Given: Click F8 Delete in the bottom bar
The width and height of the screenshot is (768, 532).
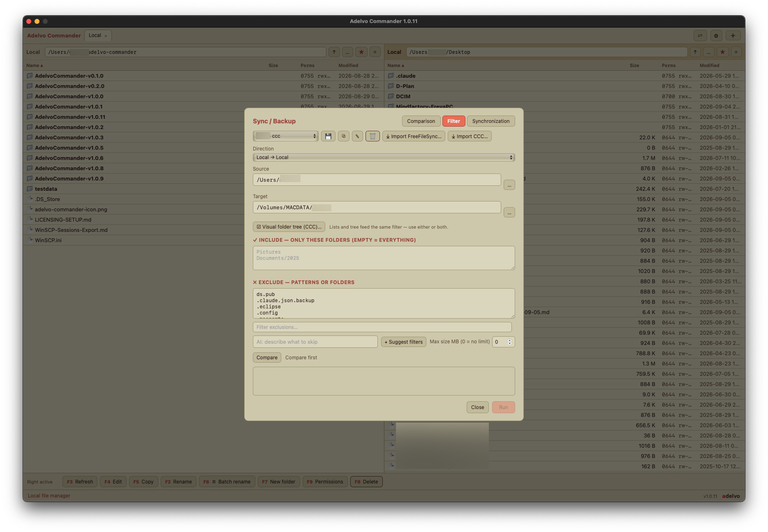Looking at the screenshot, I should (x=366, y=482).
